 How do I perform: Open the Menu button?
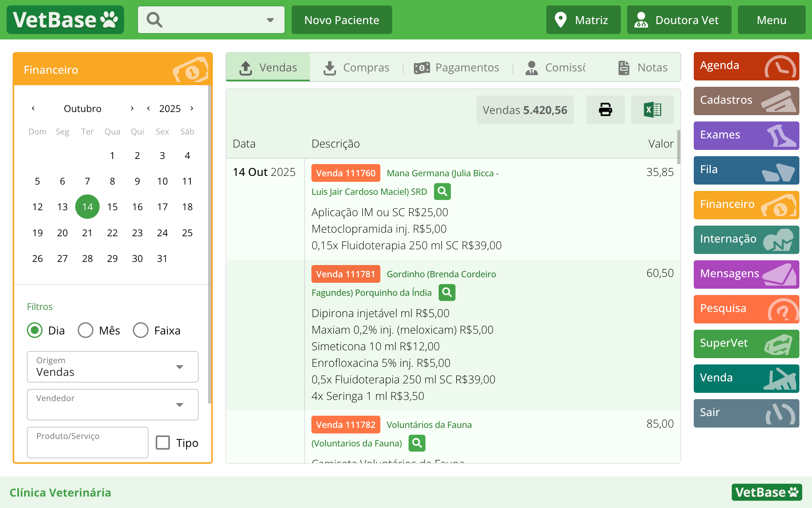click(771, 20)
